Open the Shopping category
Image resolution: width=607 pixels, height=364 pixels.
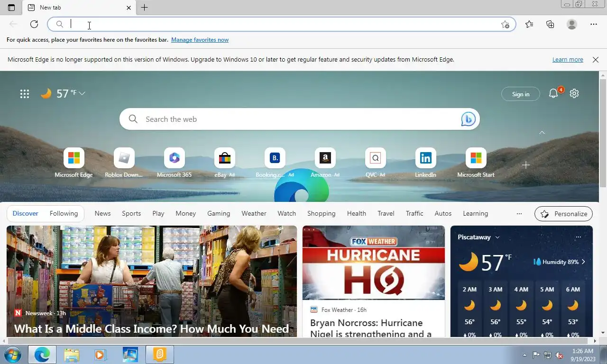tap(321, 213)
